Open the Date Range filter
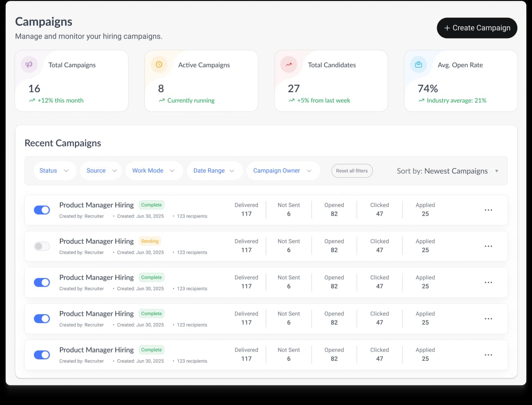 215,171
